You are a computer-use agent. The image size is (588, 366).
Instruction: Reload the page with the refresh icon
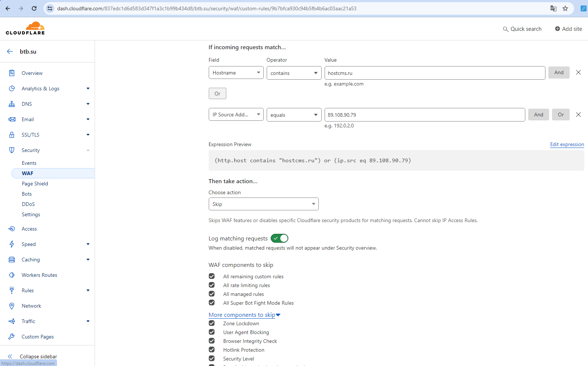point(34,8)
